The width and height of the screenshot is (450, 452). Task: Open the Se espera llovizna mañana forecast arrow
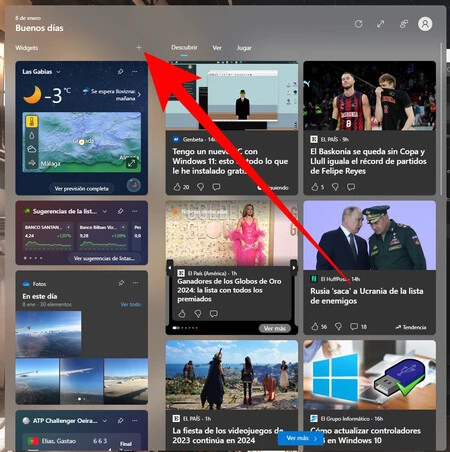[x=139, y=95]
